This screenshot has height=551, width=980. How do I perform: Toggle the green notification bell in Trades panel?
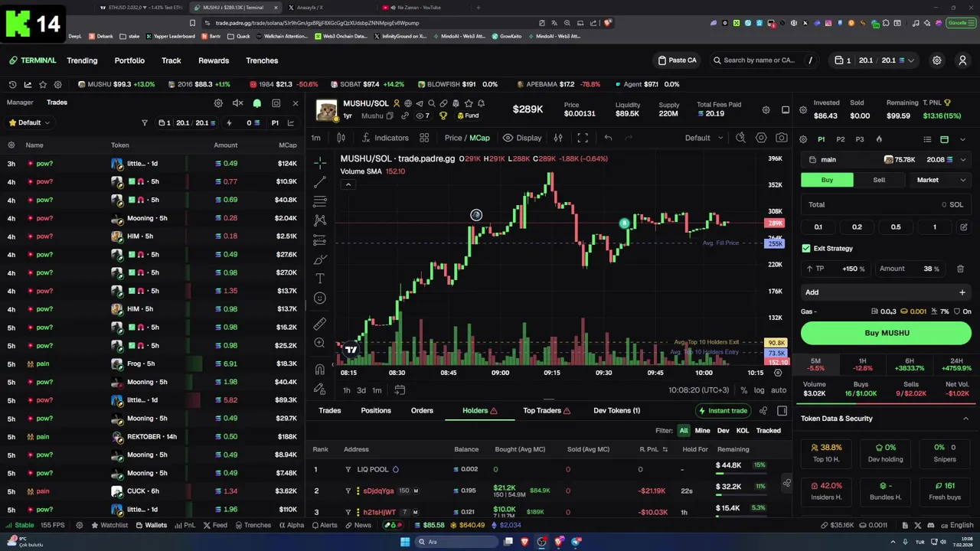[256, 103]
